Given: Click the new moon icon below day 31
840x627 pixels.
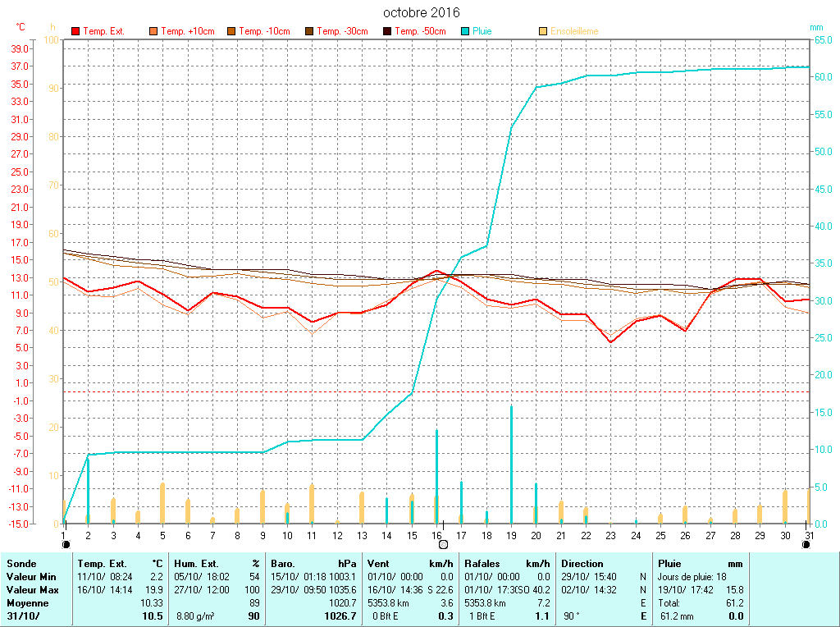Looking at the screenshot, I should tap(806, 544).
